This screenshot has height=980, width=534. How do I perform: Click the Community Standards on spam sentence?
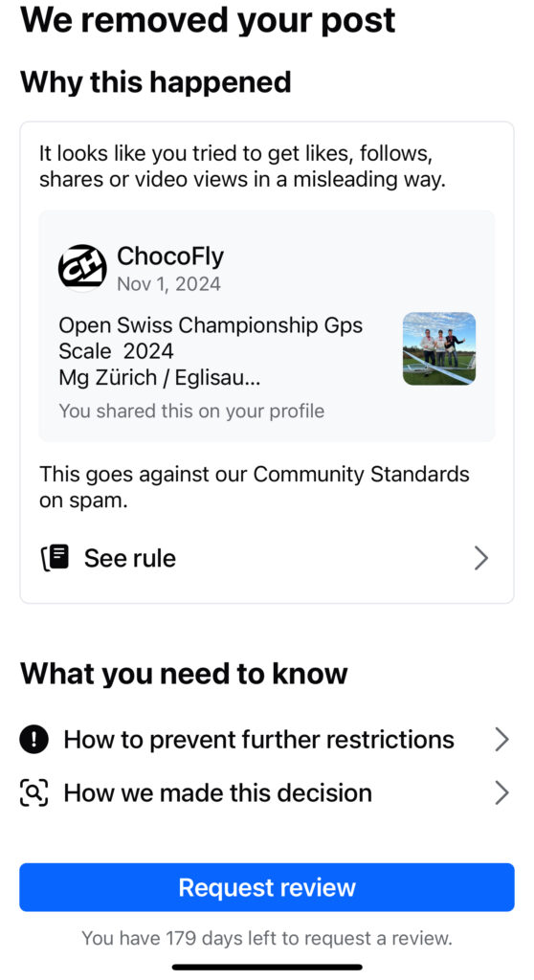[x=255, y=487]
